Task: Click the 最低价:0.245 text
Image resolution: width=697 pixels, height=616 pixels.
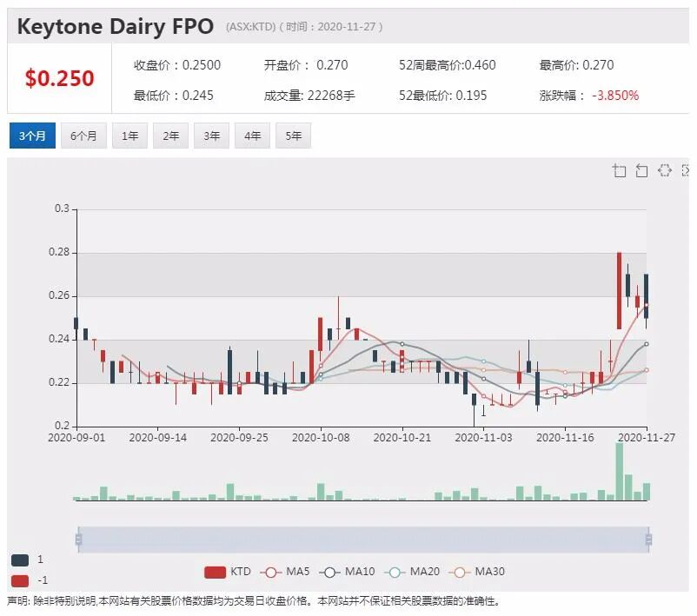Action: pyautogui.click(x=173, y=96)
